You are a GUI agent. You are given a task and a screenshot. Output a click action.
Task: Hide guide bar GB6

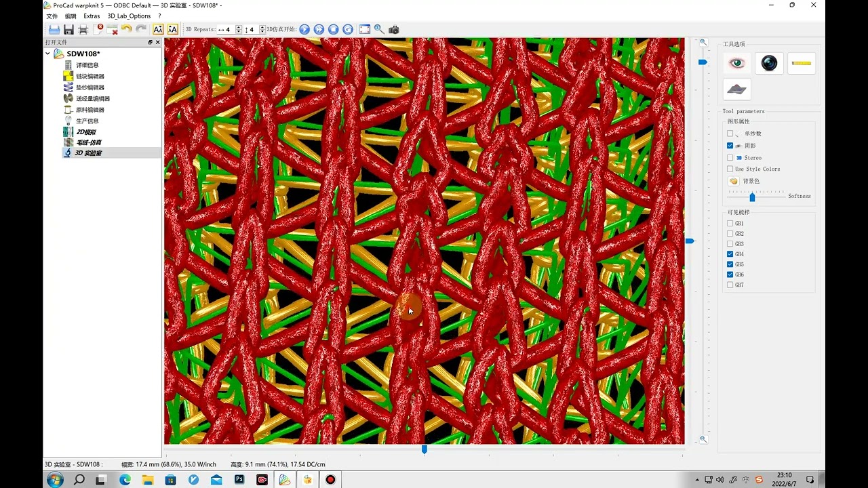pyautogui.click(x=730, y=274)
